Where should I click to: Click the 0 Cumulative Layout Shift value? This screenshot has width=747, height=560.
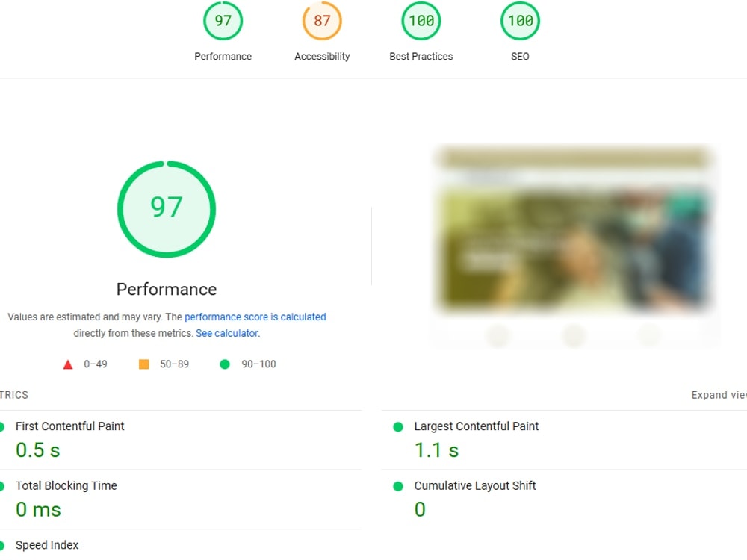click(420, 509)
